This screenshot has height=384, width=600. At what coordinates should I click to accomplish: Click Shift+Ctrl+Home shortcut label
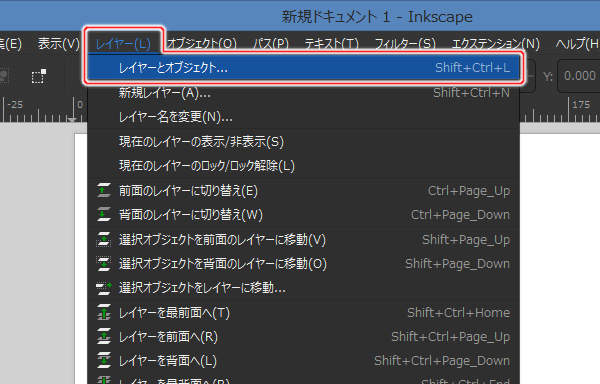(458, 313)
